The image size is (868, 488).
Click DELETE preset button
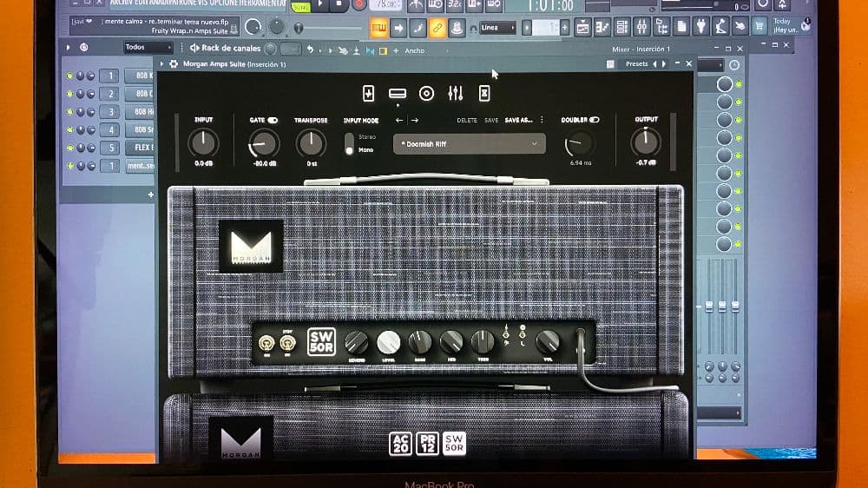point(467,120)
